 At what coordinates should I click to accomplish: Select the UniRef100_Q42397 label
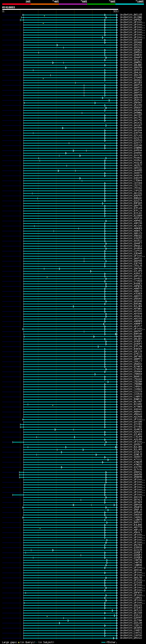tap(131, 115)
